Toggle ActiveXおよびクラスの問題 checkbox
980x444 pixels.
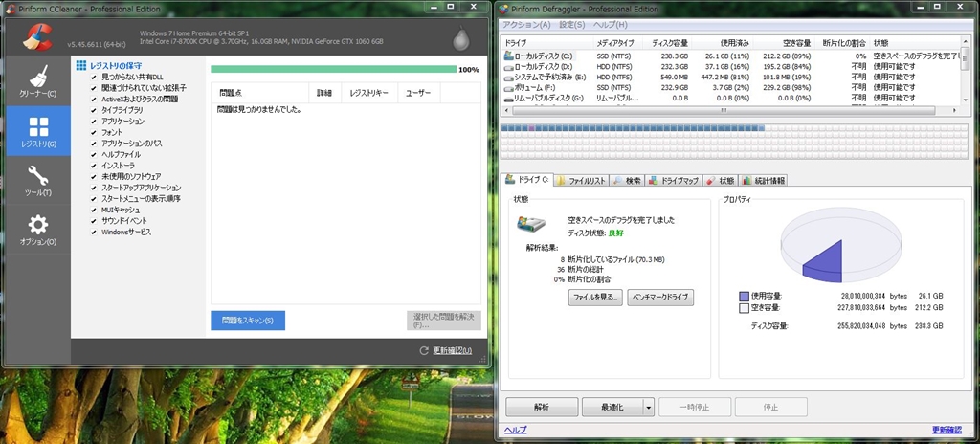point(93,99)
